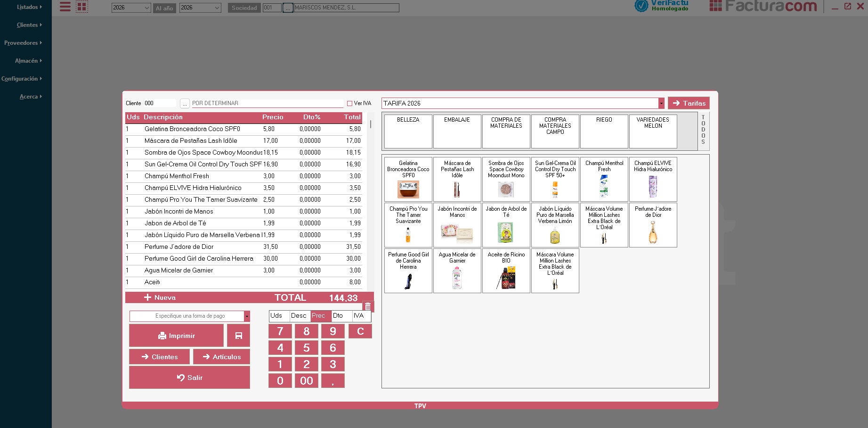
Task: Select the Dto keypad mode
Action: [342, 316]
